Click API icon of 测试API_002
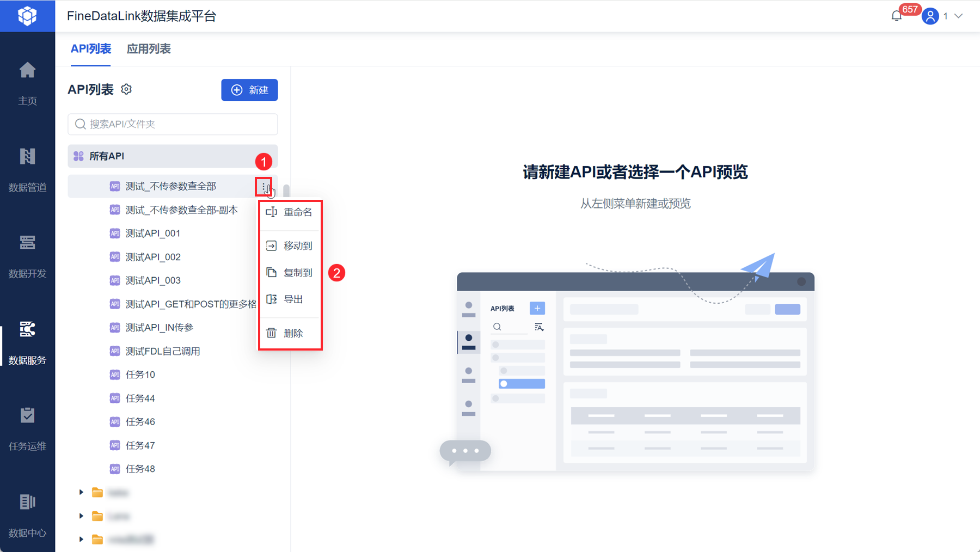Viewport: 980px width, 552px height. (115, 257)
